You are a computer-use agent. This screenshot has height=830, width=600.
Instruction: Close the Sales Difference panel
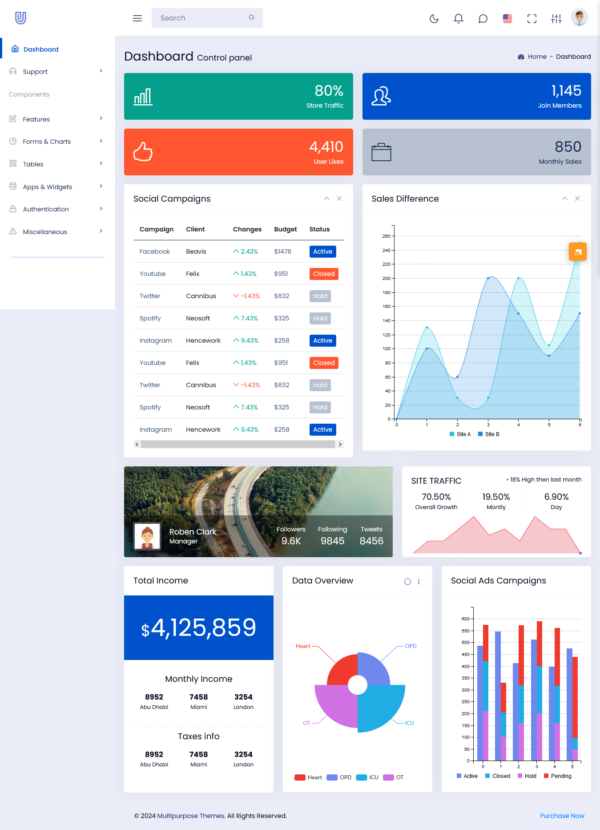point(578,199)
